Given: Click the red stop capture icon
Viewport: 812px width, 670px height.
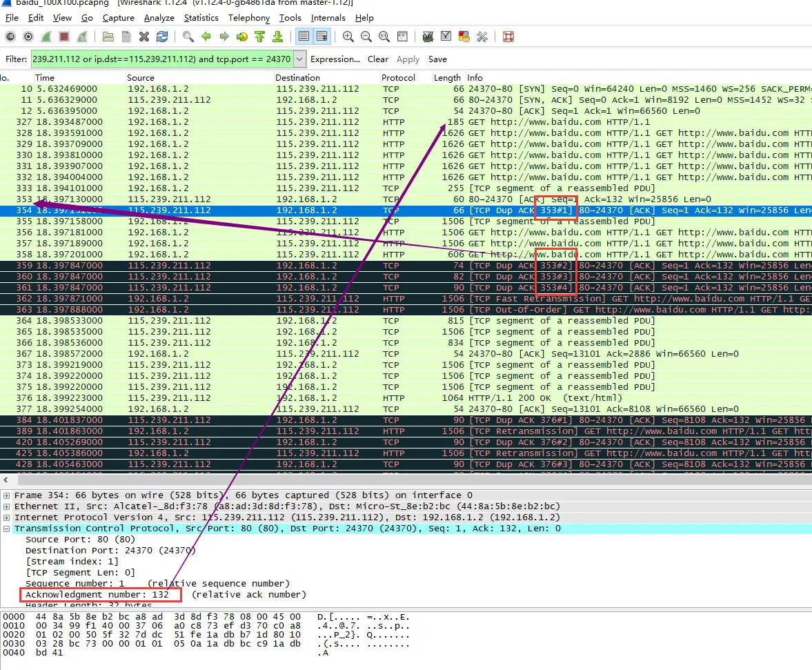Looking at the screenshot, I should (63, 37).
